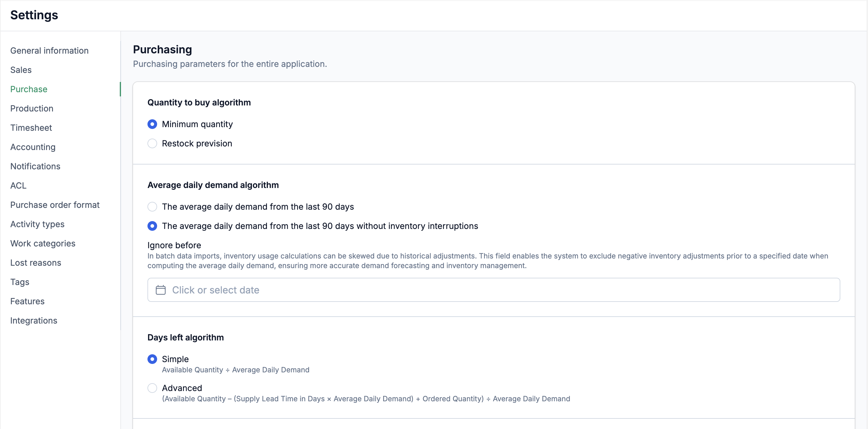The image size is (868, 429).
Task: Click the Days left algorithm heading
Action: coord(186,337)
